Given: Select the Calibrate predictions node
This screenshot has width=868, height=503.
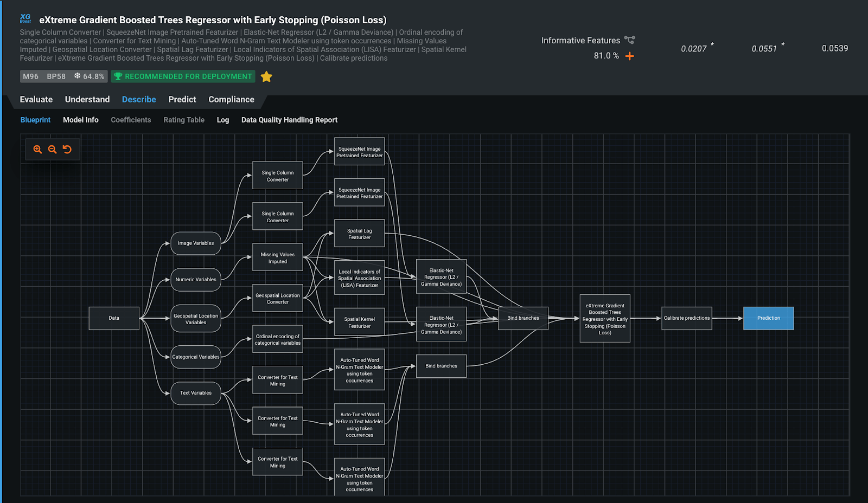Looking at the screenshot, I should pos(687,318).
